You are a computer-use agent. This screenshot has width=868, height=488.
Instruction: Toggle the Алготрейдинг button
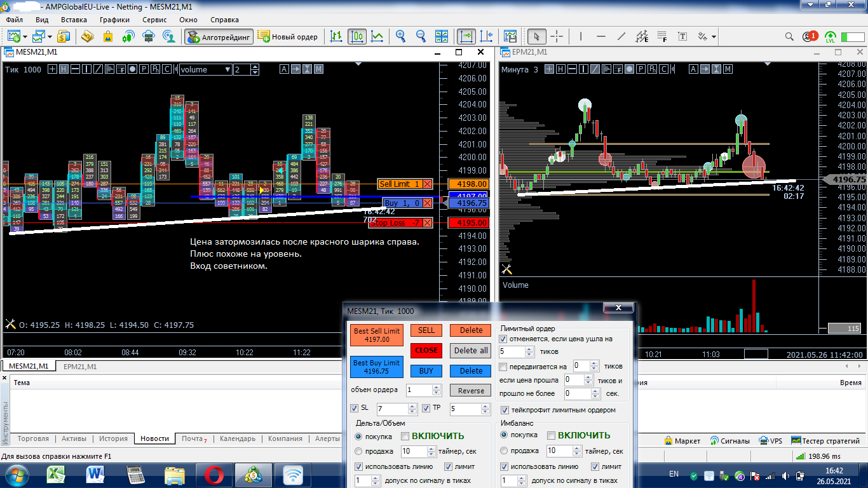click(x=219, y=37)
